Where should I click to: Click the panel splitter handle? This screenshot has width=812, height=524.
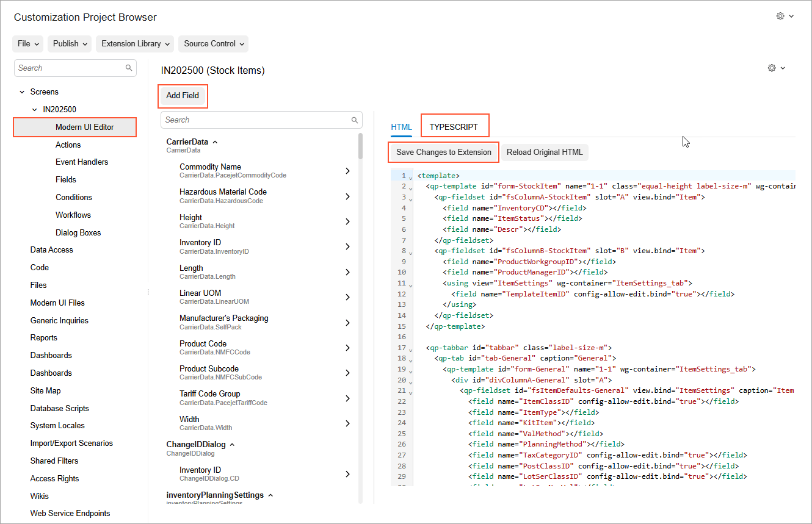click(148, 292)
